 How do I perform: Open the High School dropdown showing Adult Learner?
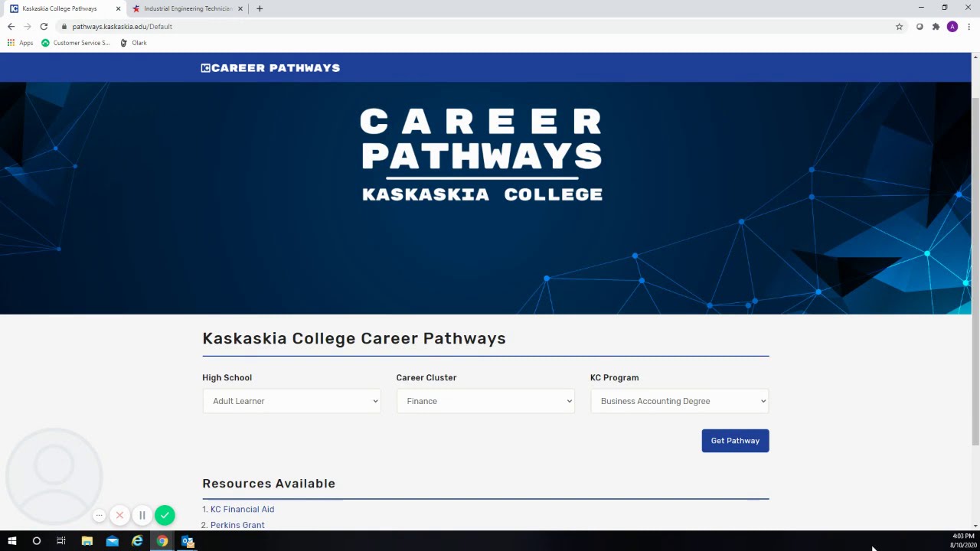[291, 401]
